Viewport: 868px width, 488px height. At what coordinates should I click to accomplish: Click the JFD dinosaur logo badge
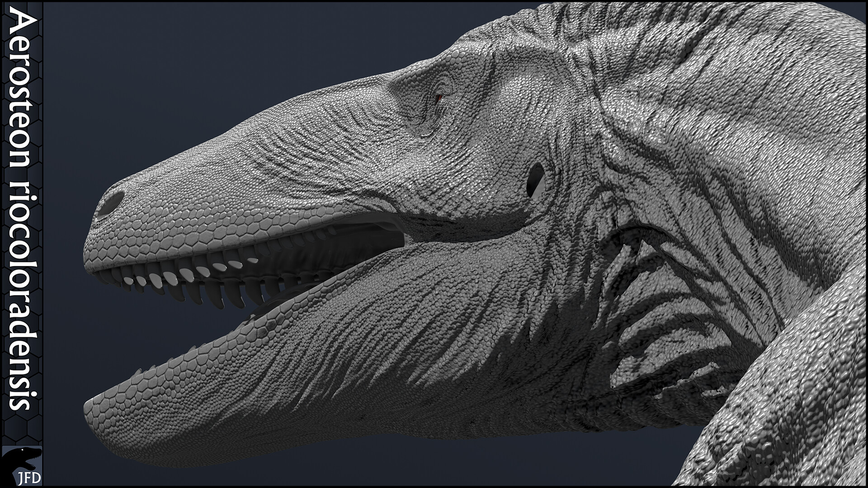22,466
